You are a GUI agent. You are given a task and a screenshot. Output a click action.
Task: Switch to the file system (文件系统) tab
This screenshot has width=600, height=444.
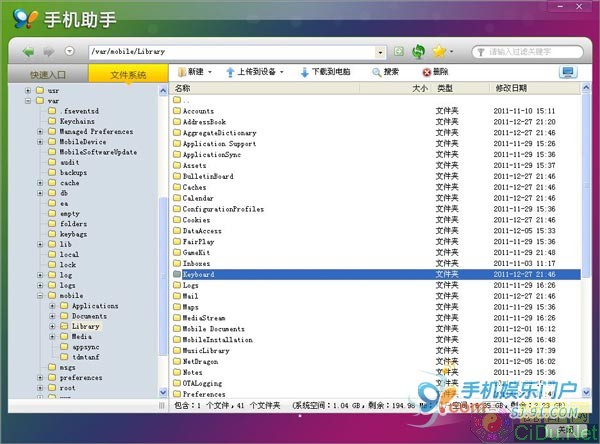pyautogui.click(x=127, y=74)
